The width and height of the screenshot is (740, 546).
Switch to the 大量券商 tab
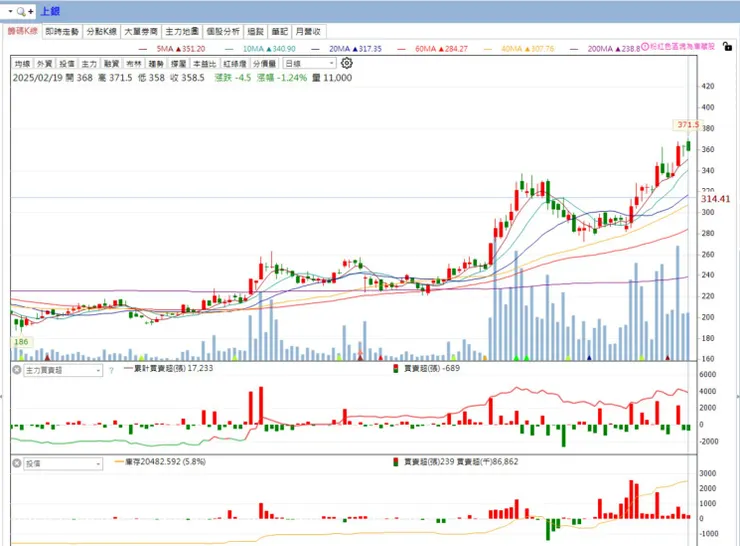pos(141,32)
